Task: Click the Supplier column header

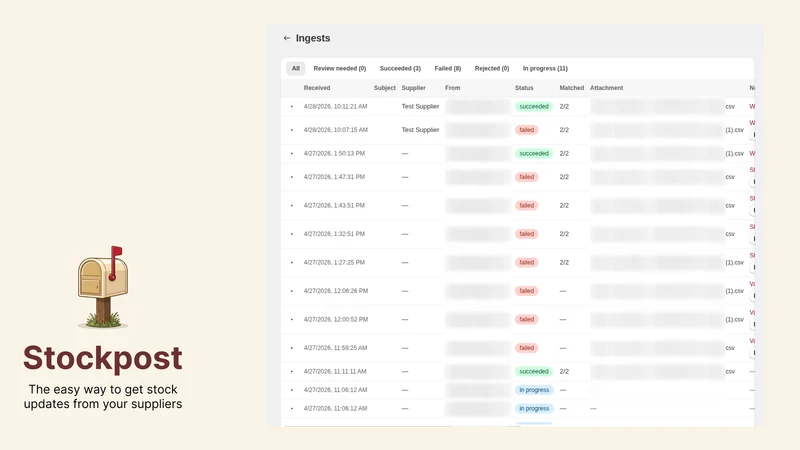Action: 413,88
